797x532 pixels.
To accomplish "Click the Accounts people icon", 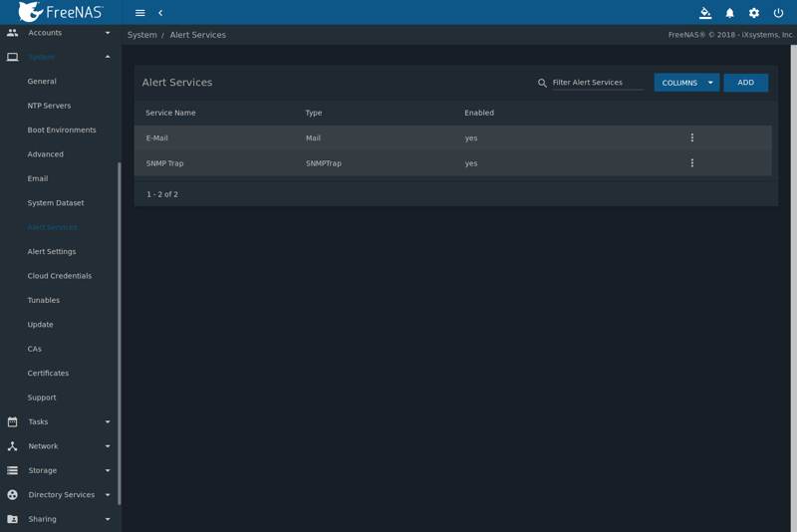I will (13, 33).
